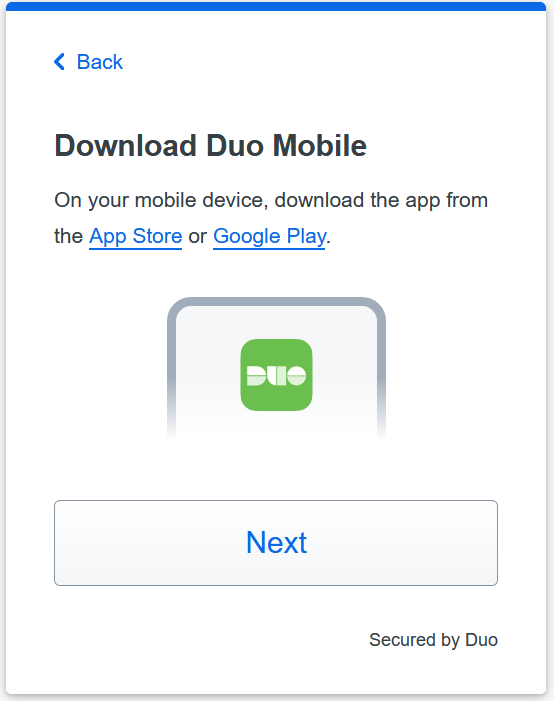The width and height of the screenshot is (554, 701).
Task: Click the green Duo app icon
Action: point(276,375)
